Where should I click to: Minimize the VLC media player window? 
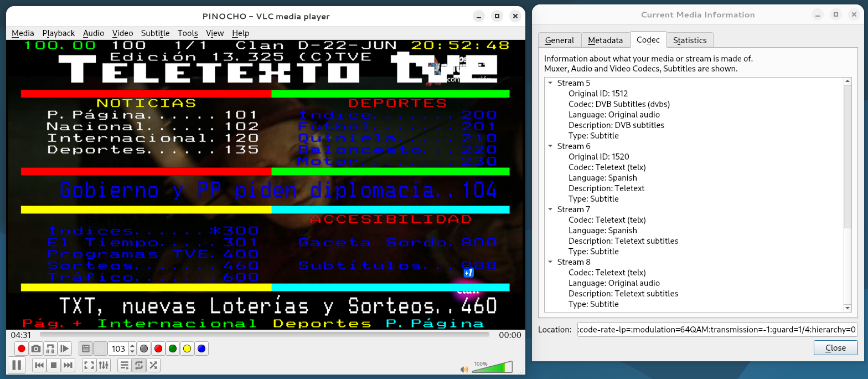(479, 16)
